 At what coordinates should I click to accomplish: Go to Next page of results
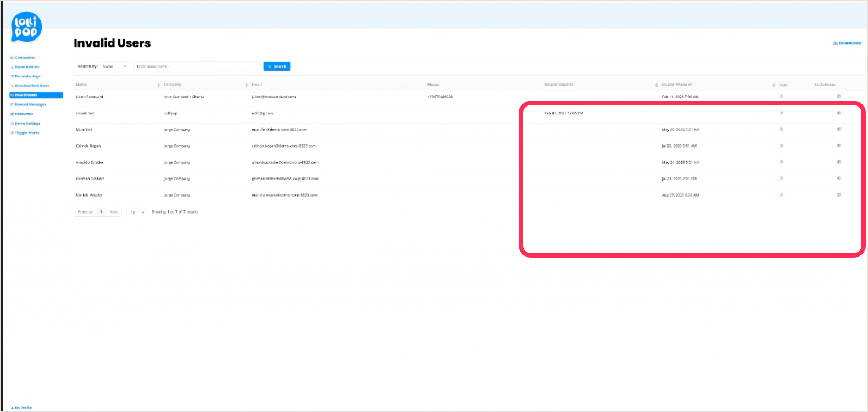(x=114, y=212)
